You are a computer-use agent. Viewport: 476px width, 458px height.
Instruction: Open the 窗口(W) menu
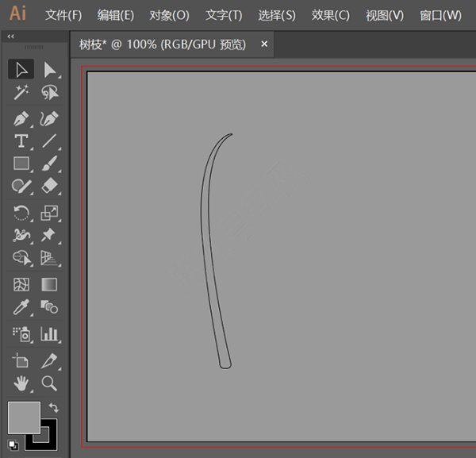click(440, 15)
